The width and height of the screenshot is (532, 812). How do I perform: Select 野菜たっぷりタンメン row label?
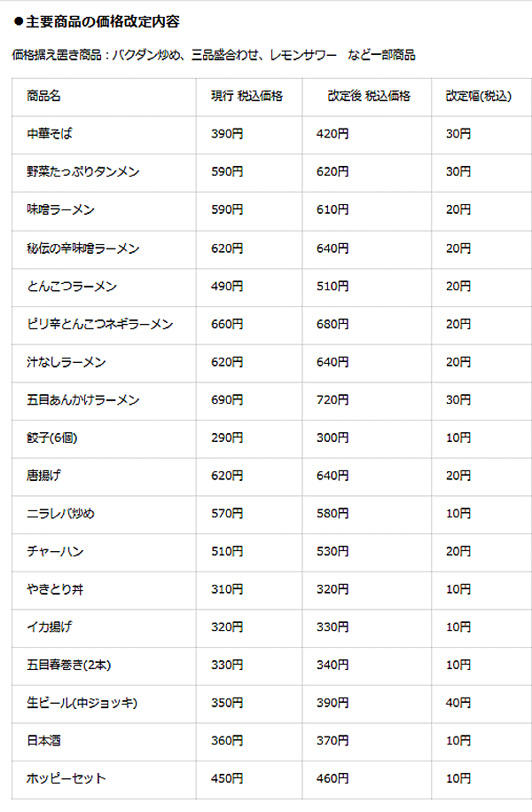(83, 172)
